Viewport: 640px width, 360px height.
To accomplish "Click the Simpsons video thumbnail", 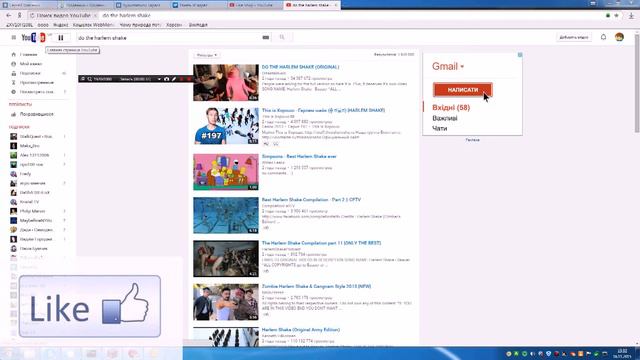I will 226,172.
